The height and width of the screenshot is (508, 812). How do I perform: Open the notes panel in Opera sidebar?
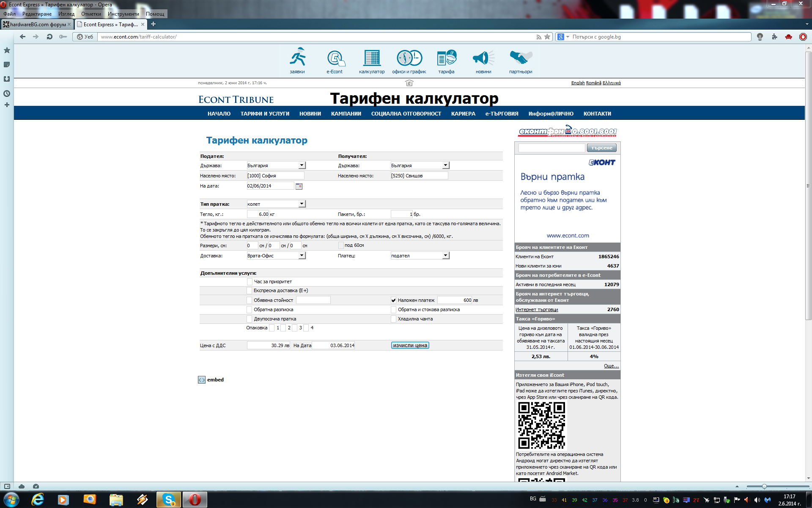pos(7,65)
